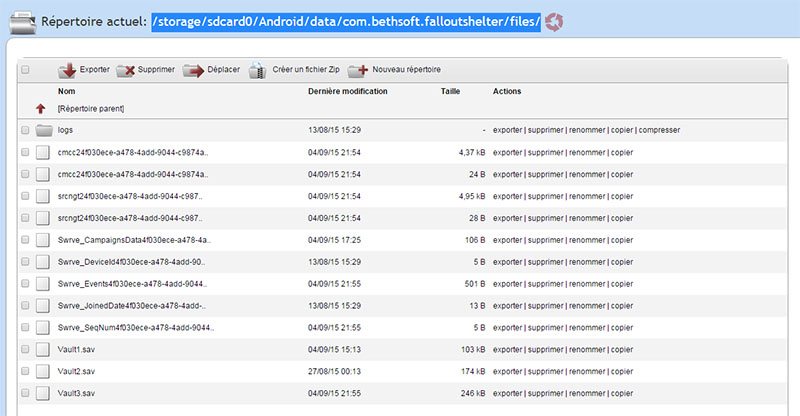The width and height of the screenshot is (800, 416).
Task: Open the logs folder icon
Action: click(43, 130)
